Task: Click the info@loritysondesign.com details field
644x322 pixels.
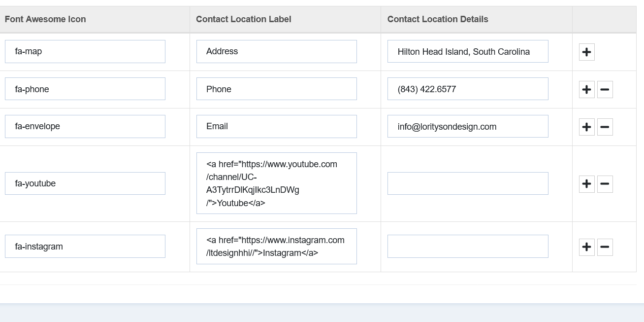Action: click(467, 126)
